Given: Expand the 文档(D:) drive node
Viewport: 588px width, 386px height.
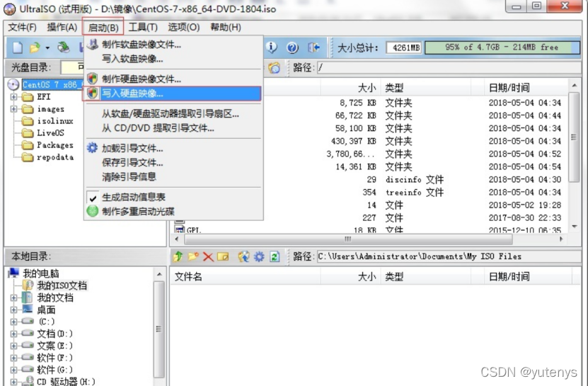Looking at the screenshot, I should [14, 334].
